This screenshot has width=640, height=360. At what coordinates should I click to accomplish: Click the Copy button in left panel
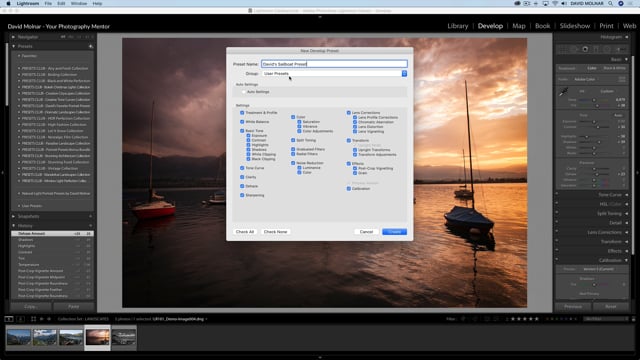(31, 307)
